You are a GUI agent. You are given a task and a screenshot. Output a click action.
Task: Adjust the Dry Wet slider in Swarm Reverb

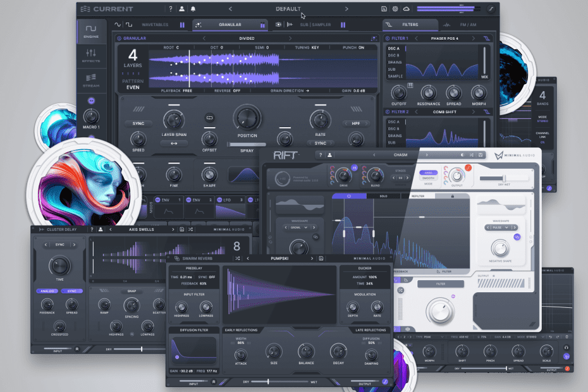pos(269,381)
